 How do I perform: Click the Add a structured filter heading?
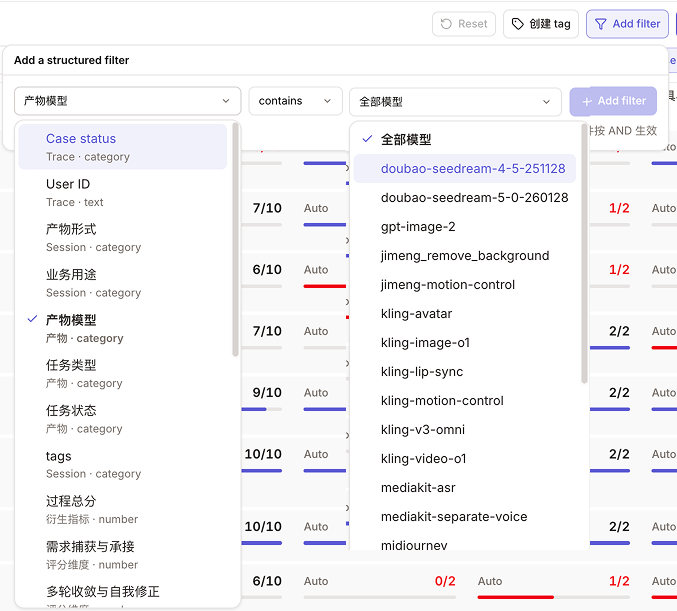(x=71, y=60)
